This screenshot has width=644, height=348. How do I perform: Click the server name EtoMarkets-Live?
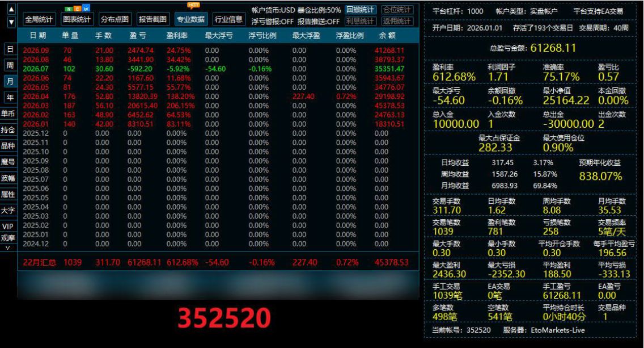tap(558, 330)
